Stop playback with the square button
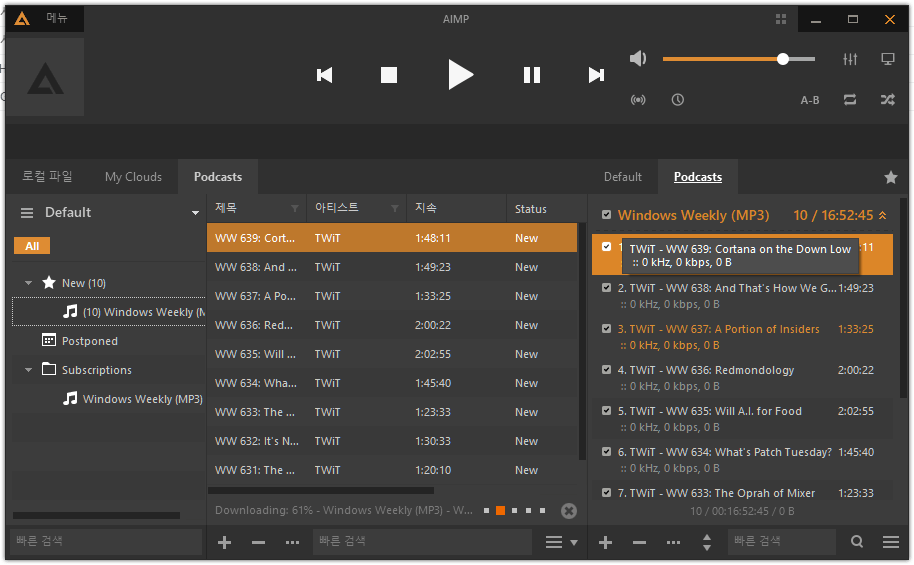 [389, 75]
